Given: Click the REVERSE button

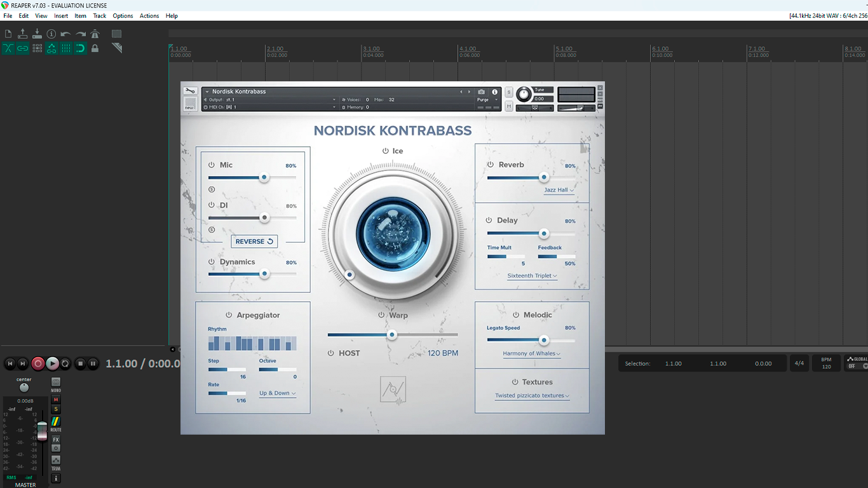Looking at the screenshot, I should [254, 241].
